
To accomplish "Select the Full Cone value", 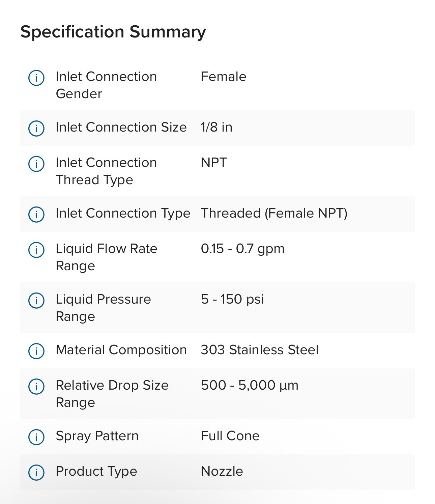I will tap(230, 436).
